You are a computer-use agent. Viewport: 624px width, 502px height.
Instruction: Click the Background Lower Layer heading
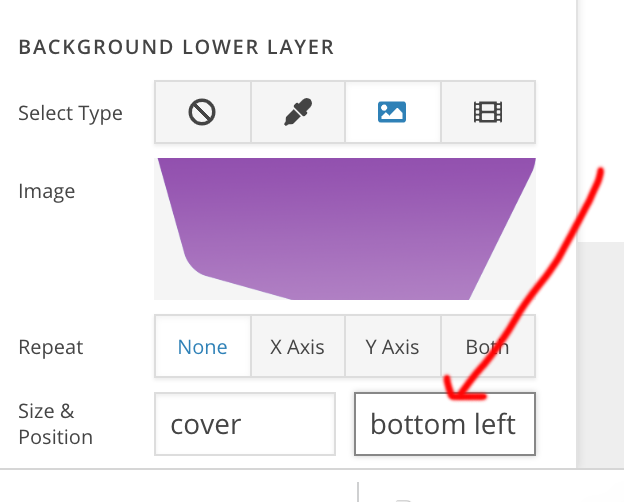(x=176, y=47)
